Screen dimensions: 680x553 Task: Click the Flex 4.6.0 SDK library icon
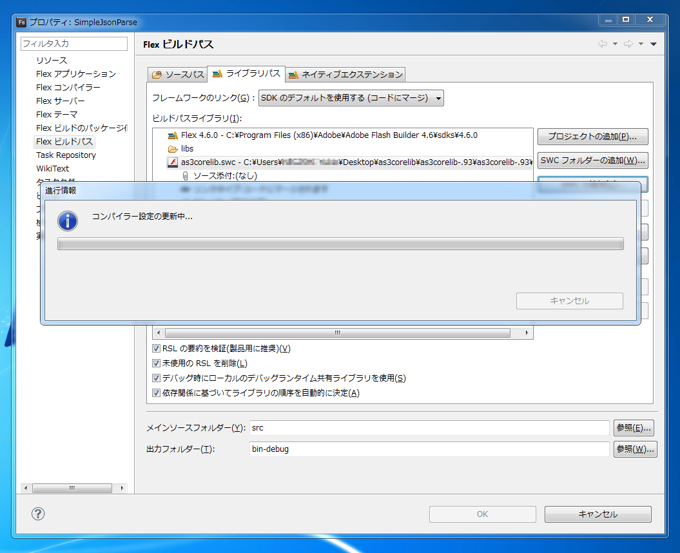(173, 135)
